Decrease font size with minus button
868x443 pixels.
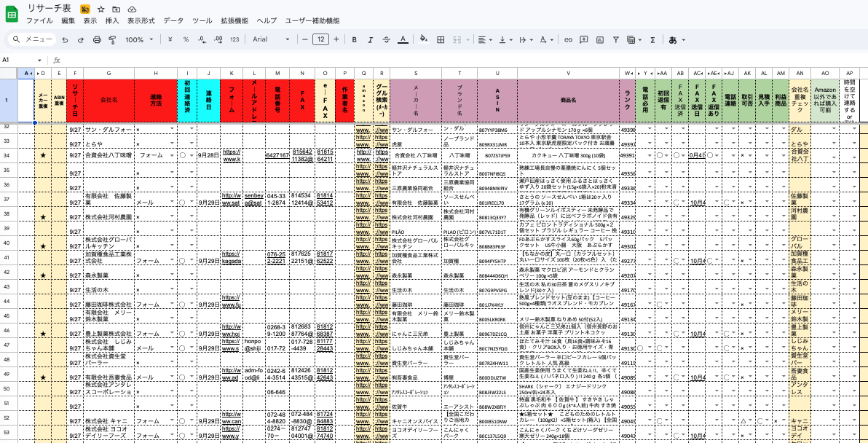(305, 39)
